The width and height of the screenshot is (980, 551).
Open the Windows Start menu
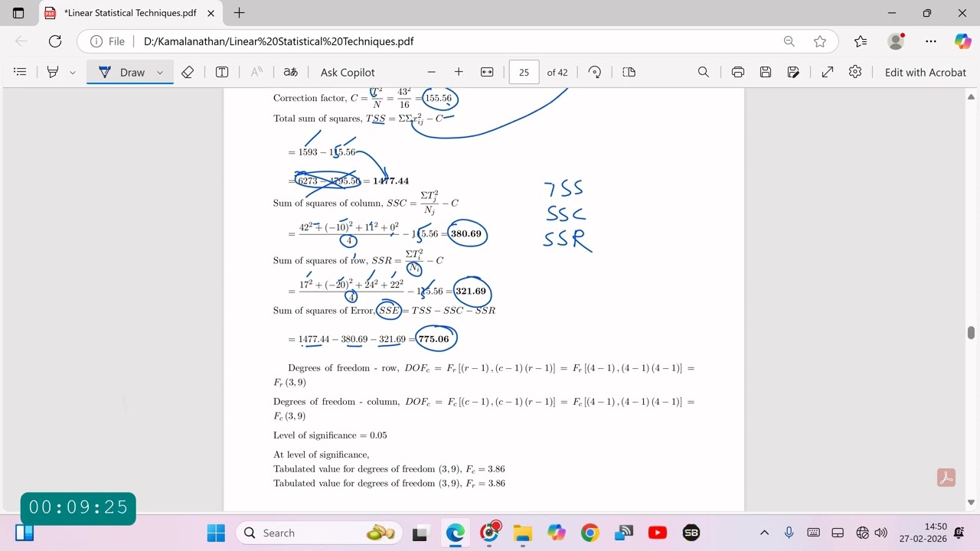click(216, 533)
